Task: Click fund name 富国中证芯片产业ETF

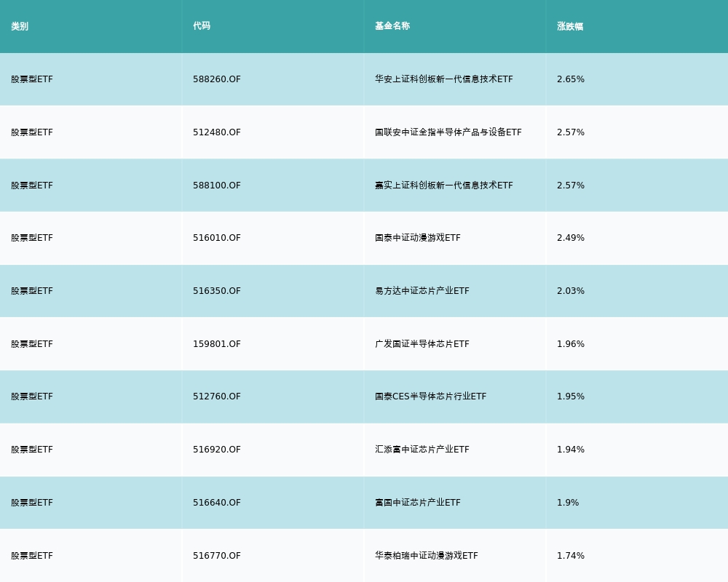Action: point(418,503)
